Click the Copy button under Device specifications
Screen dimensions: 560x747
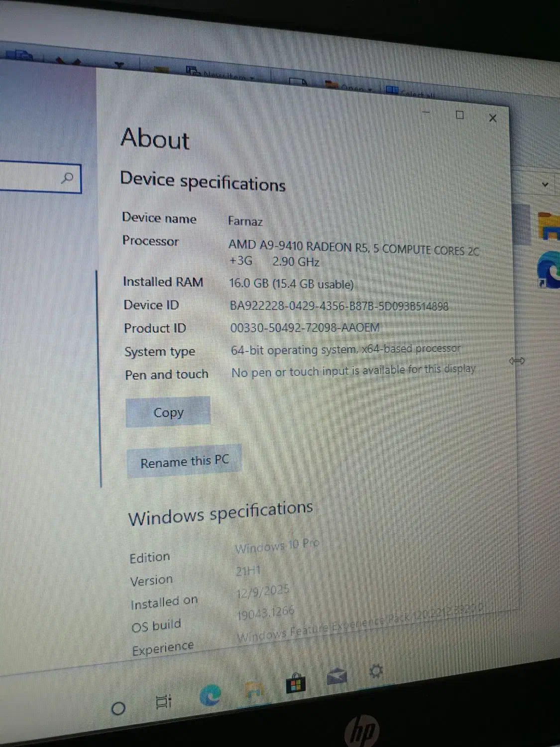point(168,412)
